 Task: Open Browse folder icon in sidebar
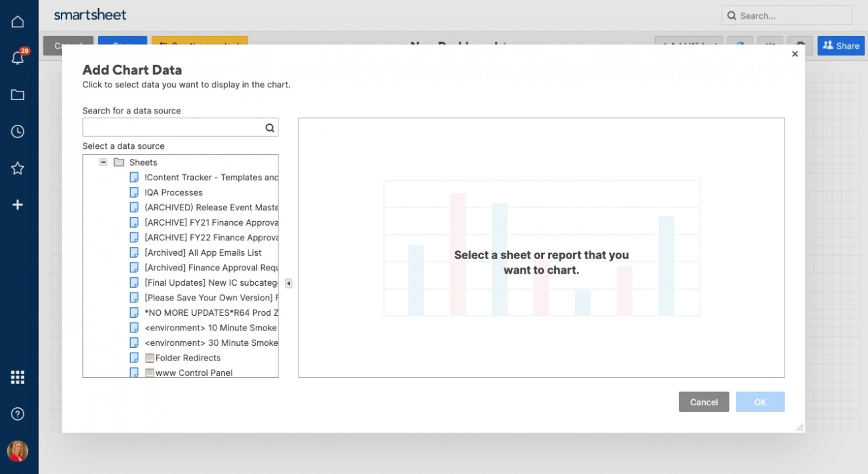tap(18, 95)
